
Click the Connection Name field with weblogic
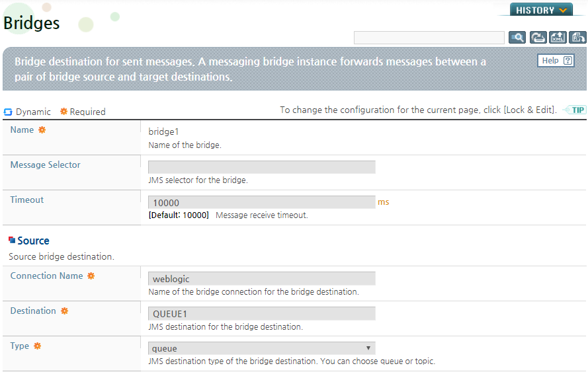pos(262,278)
